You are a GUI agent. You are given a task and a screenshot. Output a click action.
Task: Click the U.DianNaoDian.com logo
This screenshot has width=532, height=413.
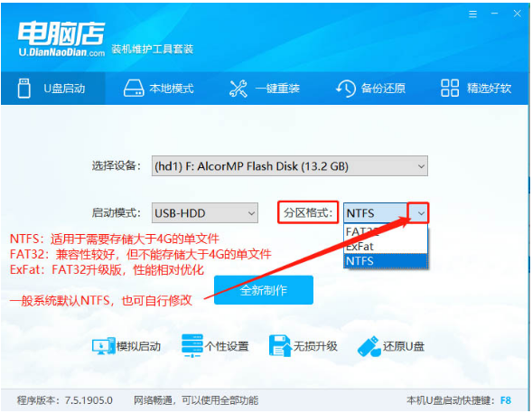point(61,38)
